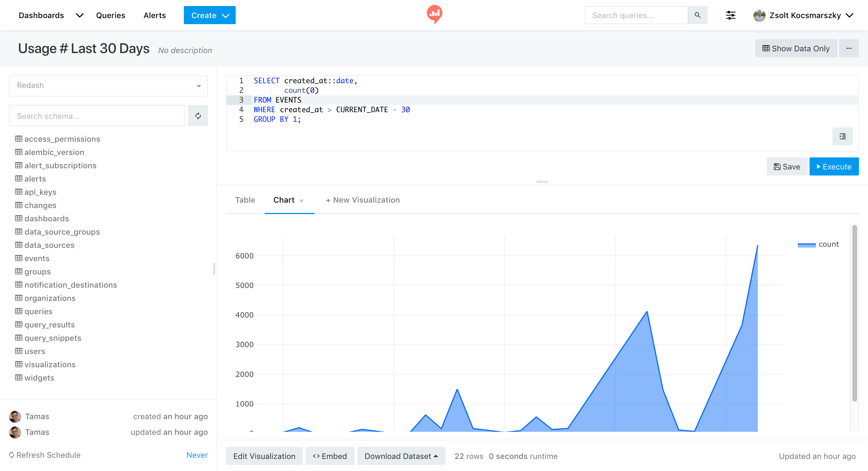Switch to the Table tab
Screen dimensions: 868x471
click(245, 200)
